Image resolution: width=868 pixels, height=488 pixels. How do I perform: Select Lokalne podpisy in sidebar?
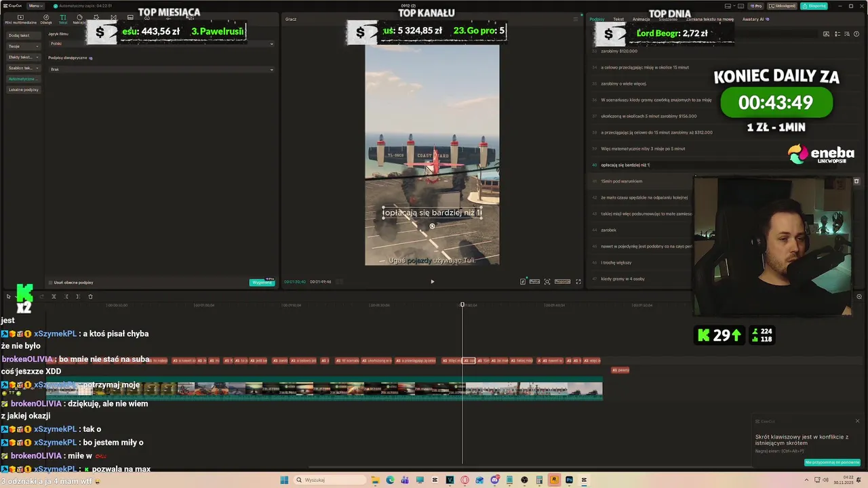coord(23,89)
